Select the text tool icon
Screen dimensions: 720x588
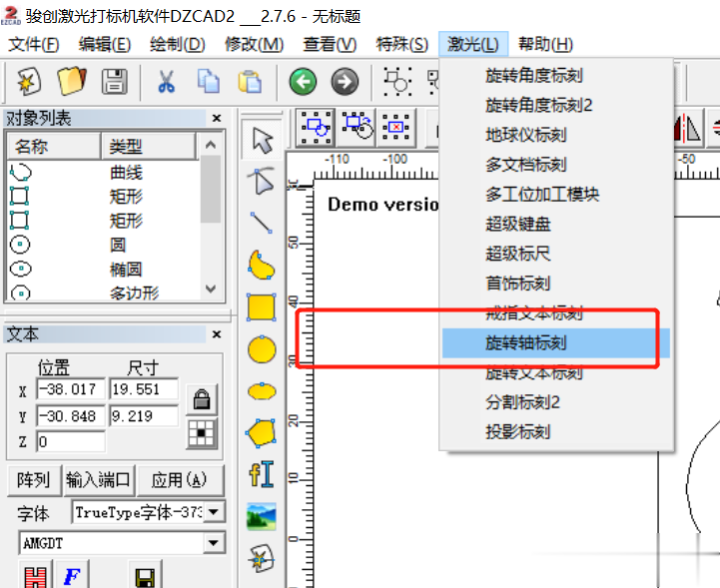click(x=262, y=474)
